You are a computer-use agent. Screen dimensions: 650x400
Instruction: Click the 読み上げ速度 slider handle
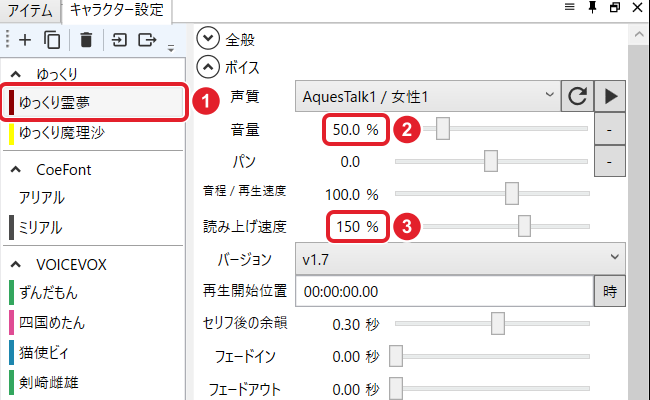(x=524, y=226)
